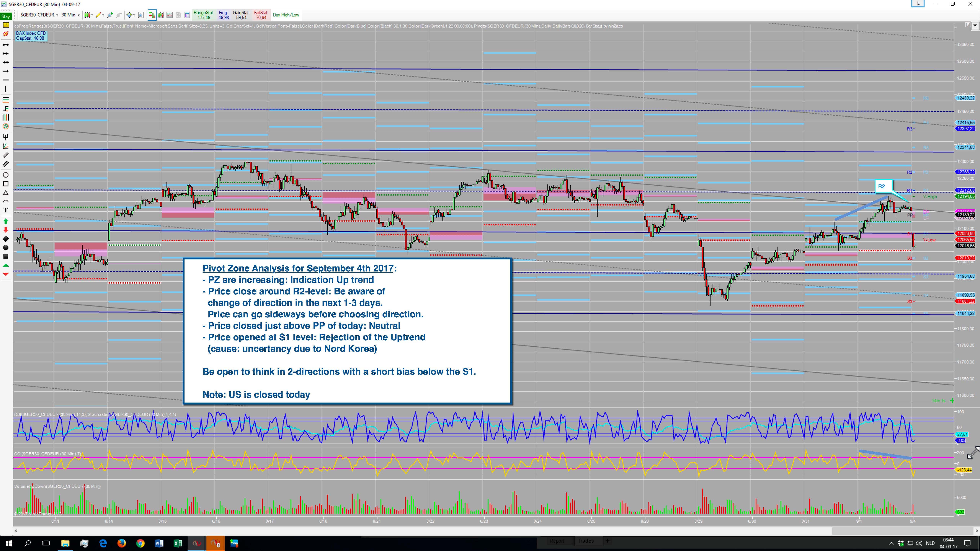Open the Windows notification center
Screen dimensions: 980x551
tap(967, 543)
